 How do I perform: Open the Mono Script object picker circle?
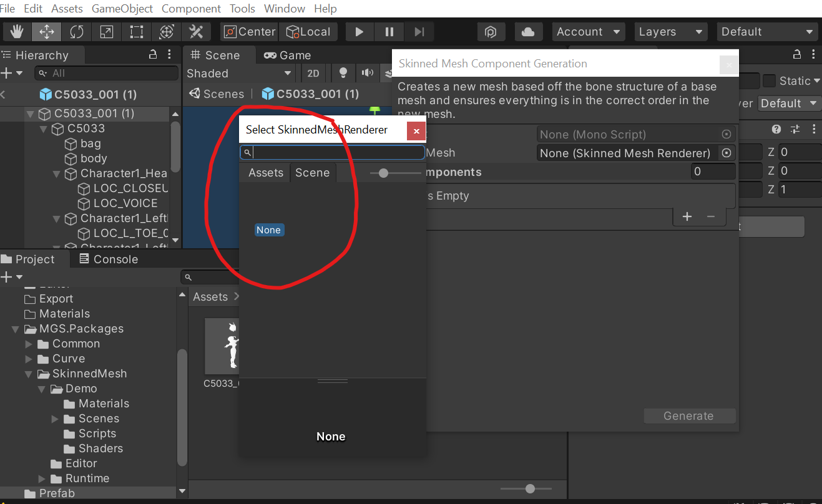click(x=726, y=134)
